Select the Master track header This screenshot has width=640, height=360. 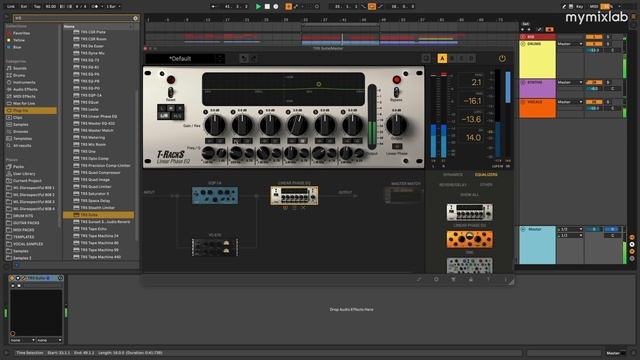[537, 245]
